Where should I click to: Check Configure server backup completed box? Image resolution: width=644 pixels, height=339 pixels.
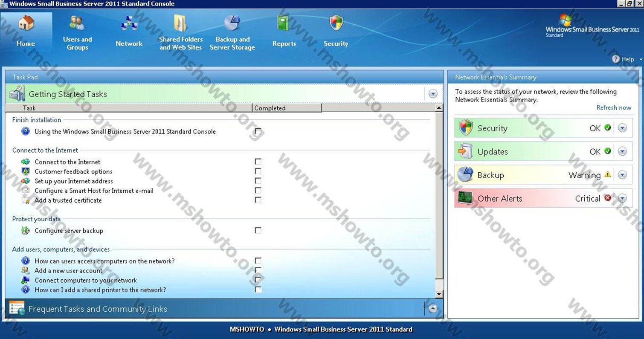pos(258,230)
